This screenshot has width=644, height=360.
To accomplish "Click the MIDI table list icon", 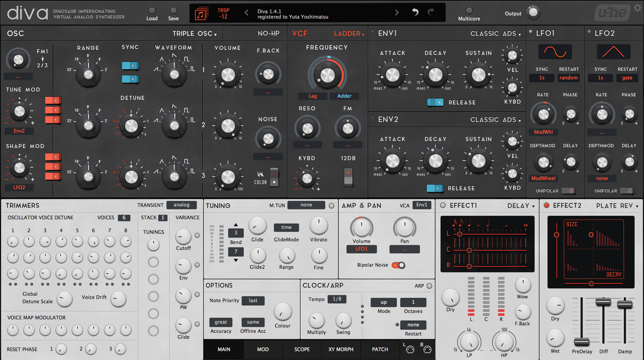I will tap(426, 348).
